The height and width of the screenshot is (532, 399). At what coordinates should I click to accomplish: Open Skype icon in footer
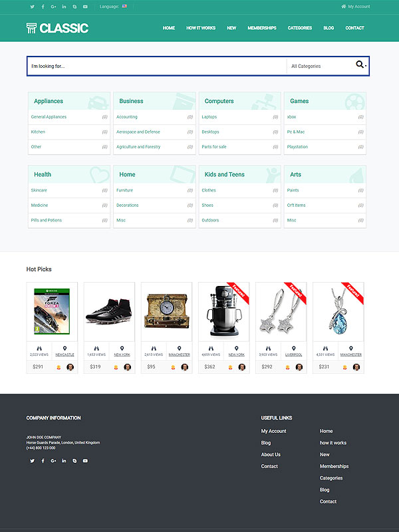[x=74, y=461]
